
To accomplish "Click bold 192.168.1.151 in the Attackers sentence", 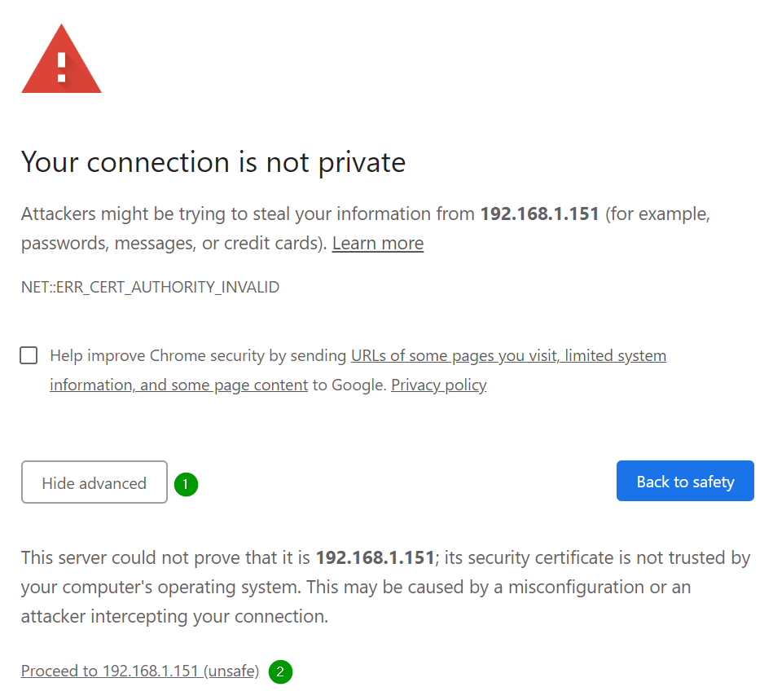I will pyautogui.click(x=539, y=214).
